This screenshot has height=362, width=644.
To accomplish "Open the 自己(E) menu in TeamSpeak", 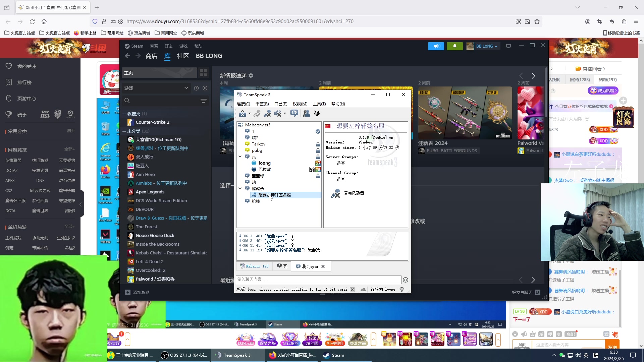I will 281,104.
